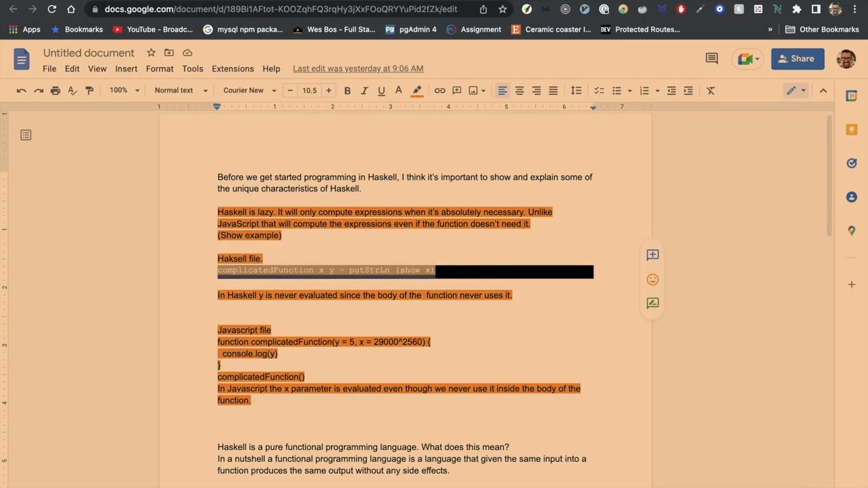The image size is (868, 488).
Task: Toggle bold formatting
Action: pyautogui.click(x=347, y=90)
